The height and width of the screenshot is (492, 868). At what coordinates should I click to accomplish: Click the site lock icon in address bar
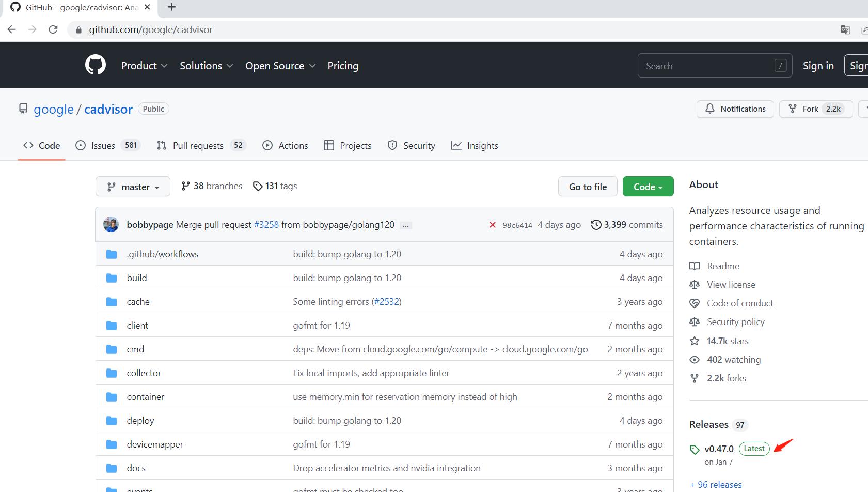(78, 30)
